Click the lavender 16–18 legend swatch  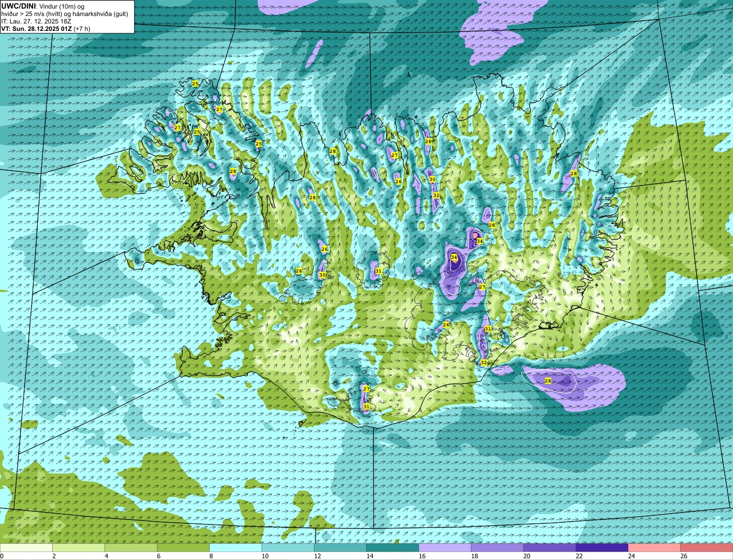(x=445, y=547)
